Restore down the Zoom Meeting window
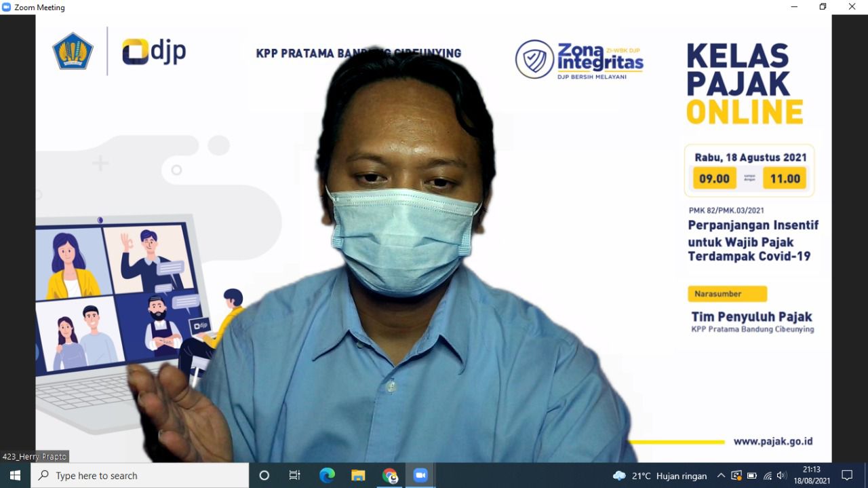 [x=823, y=7]
